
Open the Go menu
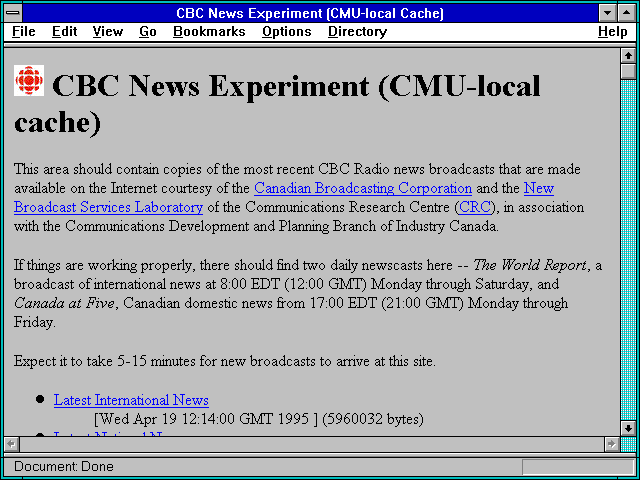(x=148, y=32)
